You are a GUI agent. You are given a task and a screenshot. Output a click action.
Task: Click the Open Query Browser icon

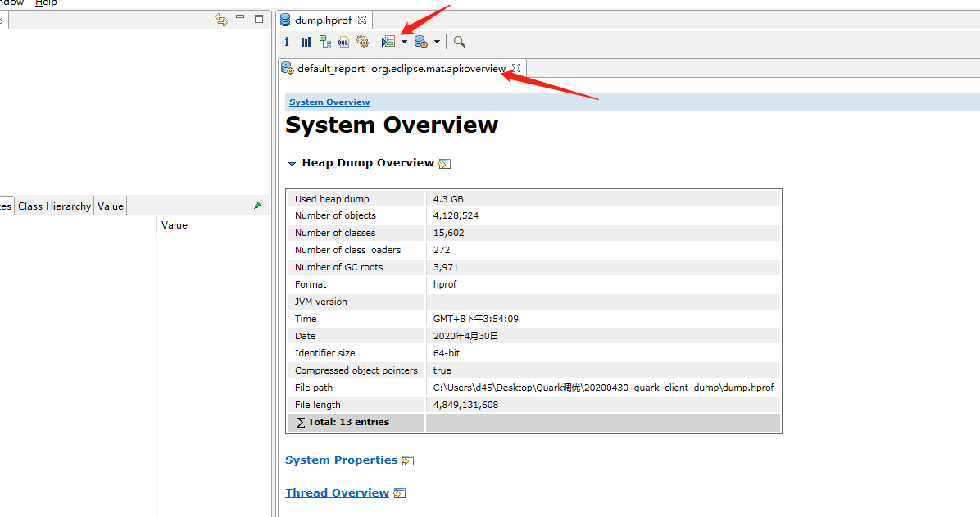[x=421, y=42]
